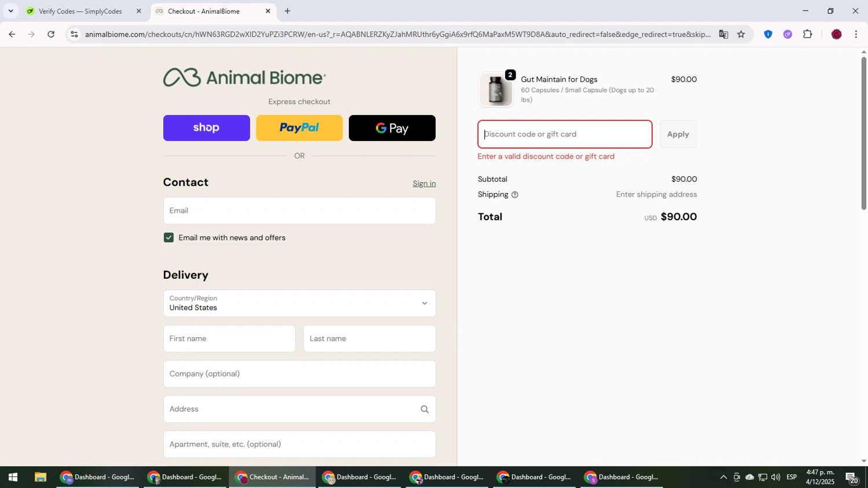Close the Checkout - AnimalBiome tab
This screenshot has width=868, height=488.
point(268,11)
